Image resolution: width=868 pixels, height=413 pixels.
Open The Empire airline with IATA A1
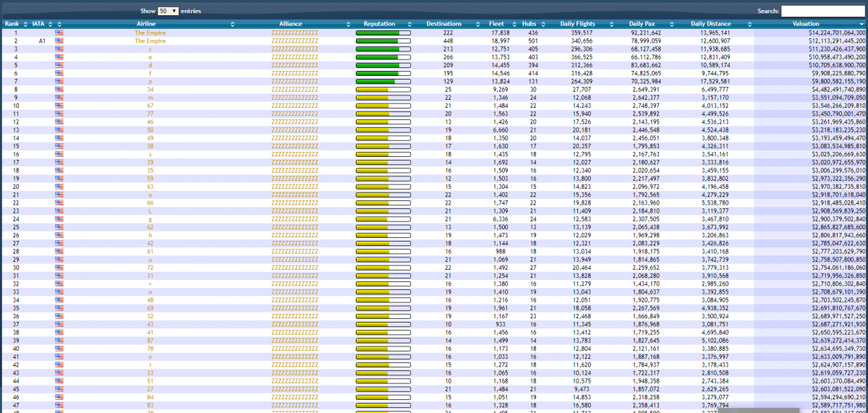coord(150,41)
